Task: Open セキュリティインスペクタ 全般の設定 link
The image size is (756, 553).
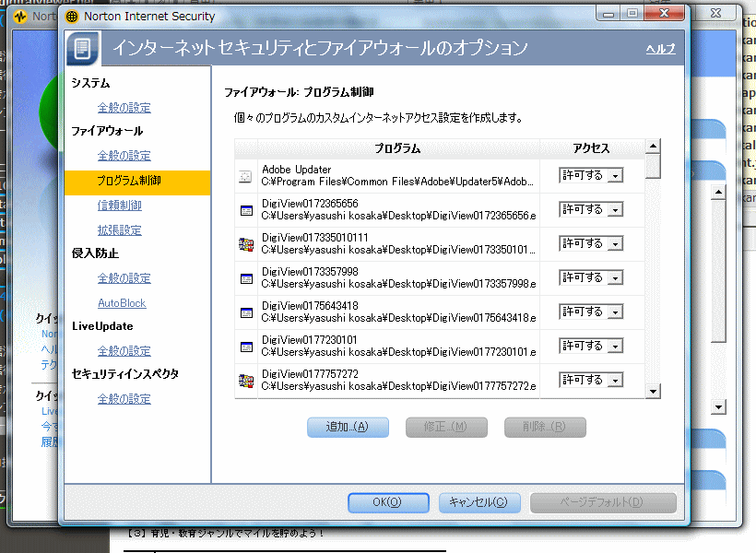Action: [124, 399]
